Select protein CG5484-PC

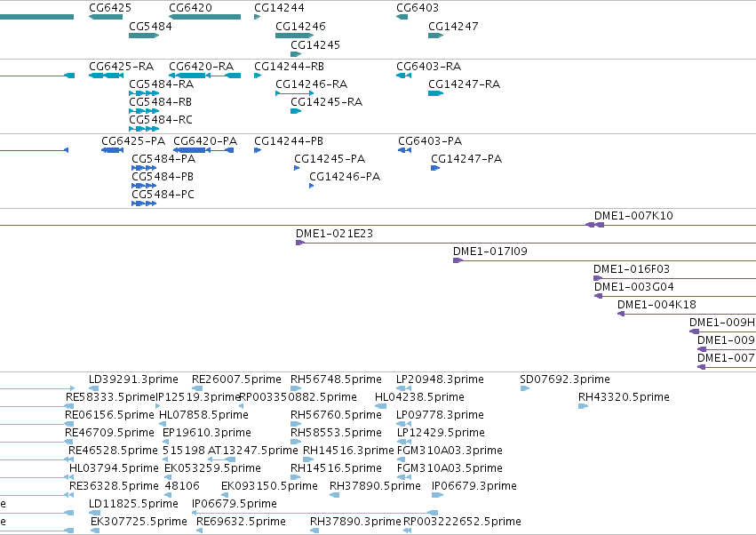pos(163,195)
